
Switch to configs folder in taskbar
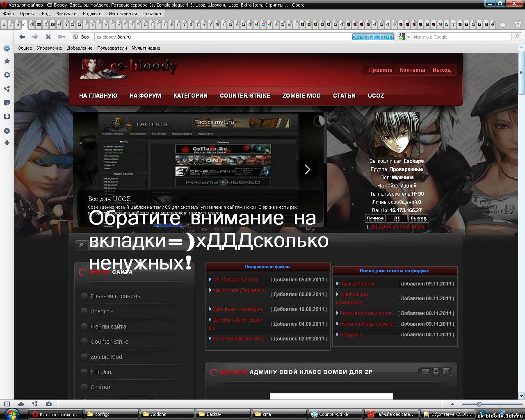click(112, 414)
